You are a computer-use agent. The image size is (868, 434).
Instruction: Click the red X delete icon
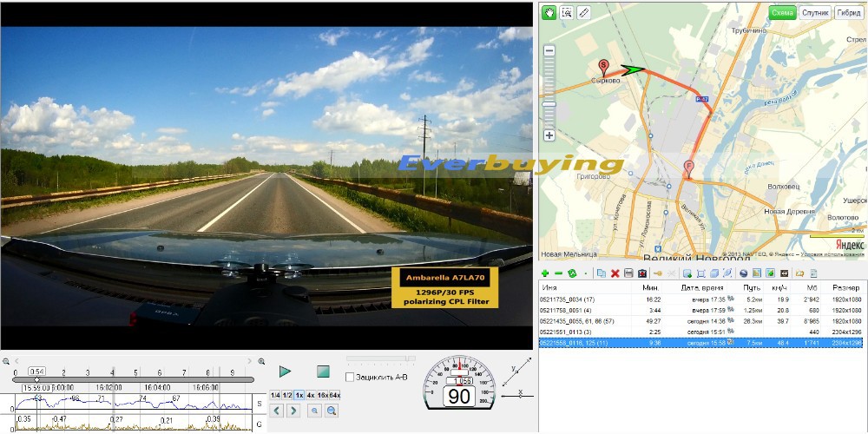coord(615,273)
